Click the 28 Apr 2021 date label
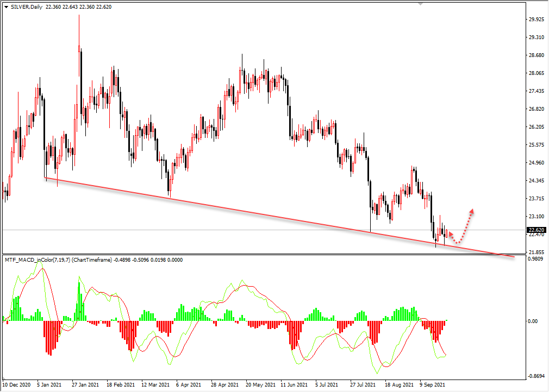 pyautogui.click(x=224, y=384)
